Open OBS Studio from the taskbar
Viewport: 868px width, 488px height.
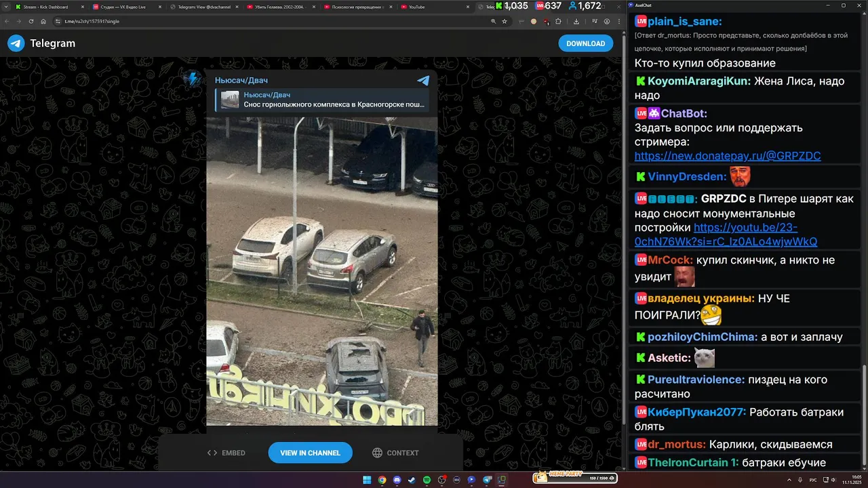[441, 480]
